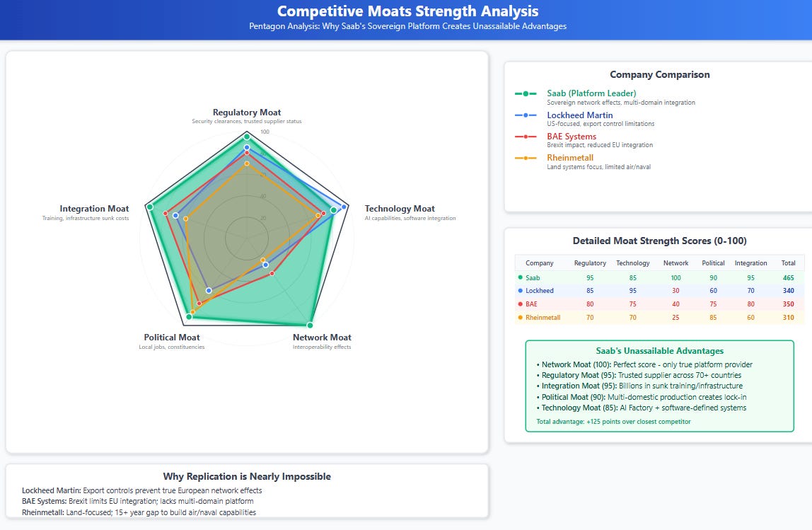The height and width of the screenshot is (530, 812).
Task: Click the Political column header
Action: (x=713, y=263)
